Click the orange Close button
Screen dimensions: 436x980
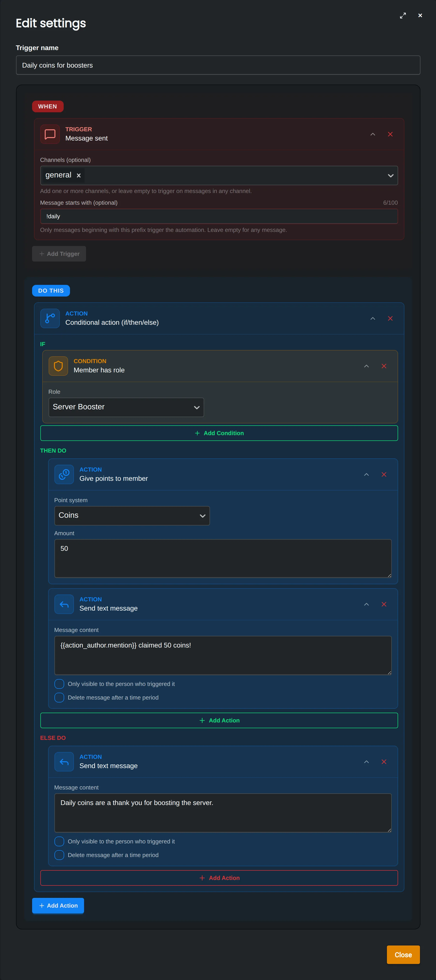[403, 954]
